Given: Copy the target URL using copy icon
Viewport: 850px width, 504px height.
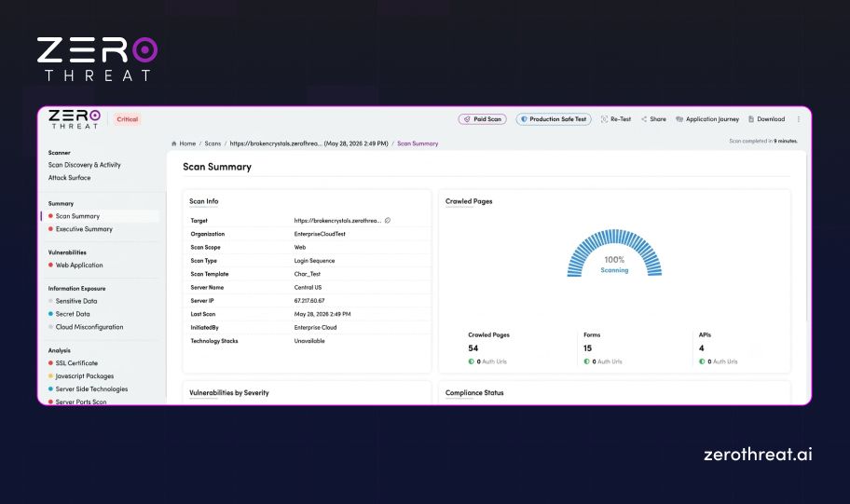Looking at the screenshot, I should pyautogui.click(x=388, y=221).
